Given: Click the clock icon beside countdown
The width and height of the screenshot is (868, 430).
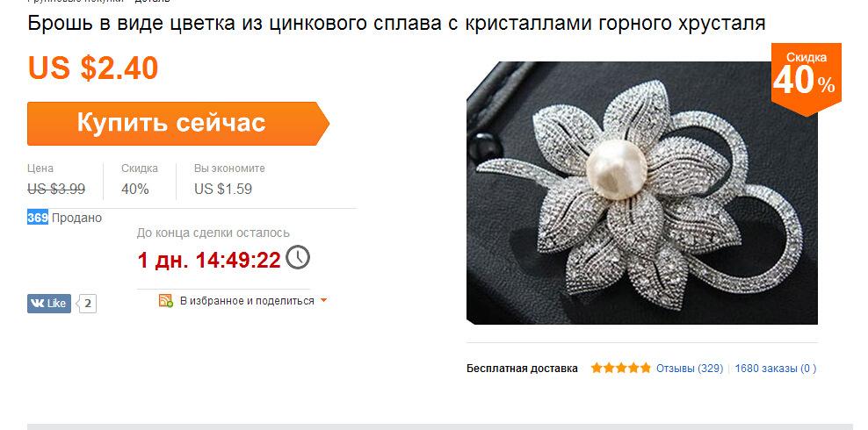Looking at the screenshot, I should tap(298, 257).
